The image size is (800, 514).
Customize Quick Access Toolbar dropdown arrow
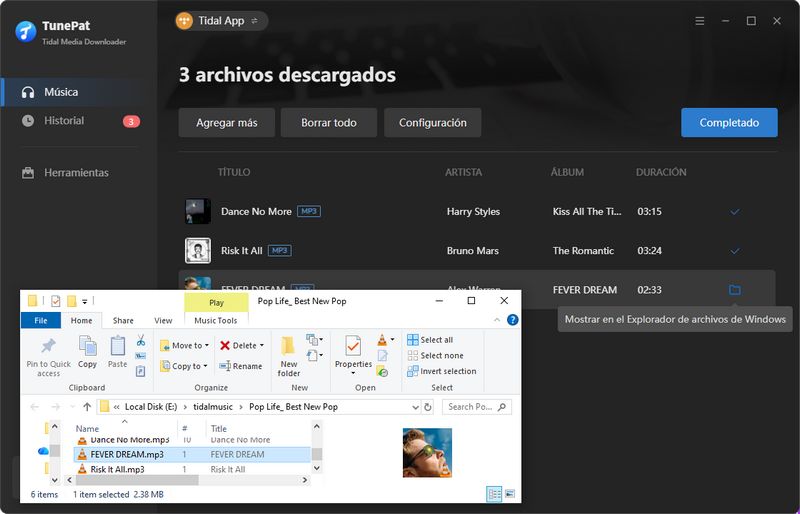[x=85, y=301]
